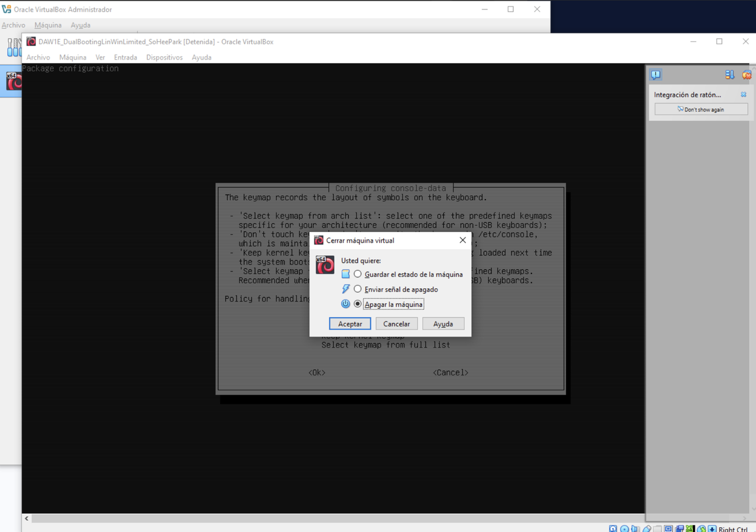The height and width of the screenshot is (532, 756).
Task: Open the audio status icon
Action: tap(634, 528)
